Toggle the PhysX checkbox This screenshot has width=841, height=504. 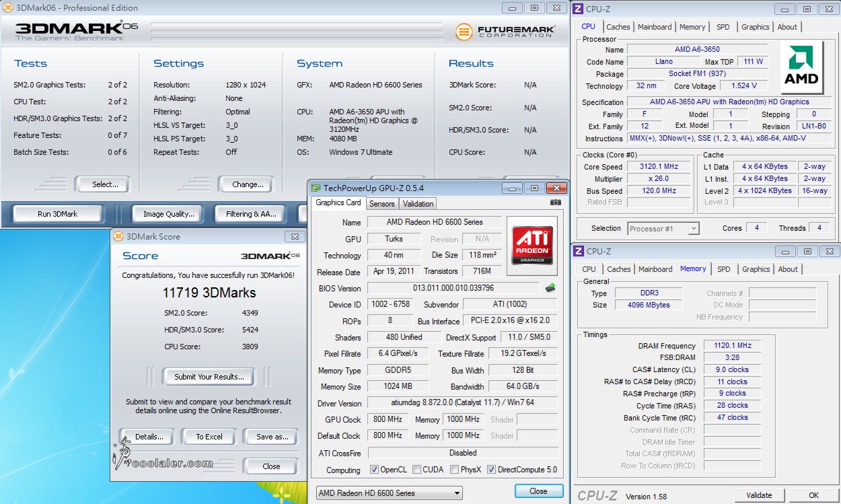click(454, 470)
